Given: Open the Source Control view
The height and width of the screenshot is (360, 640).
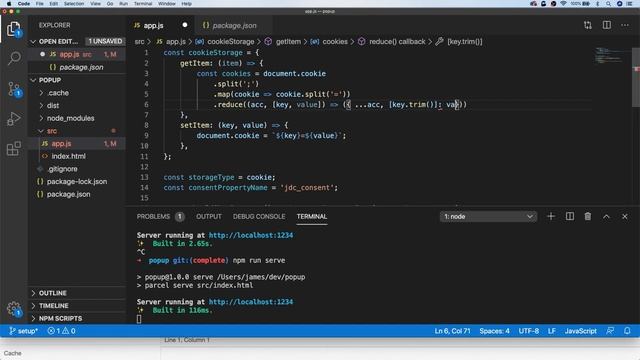Looking at the screenshot, I should [14, 89].
